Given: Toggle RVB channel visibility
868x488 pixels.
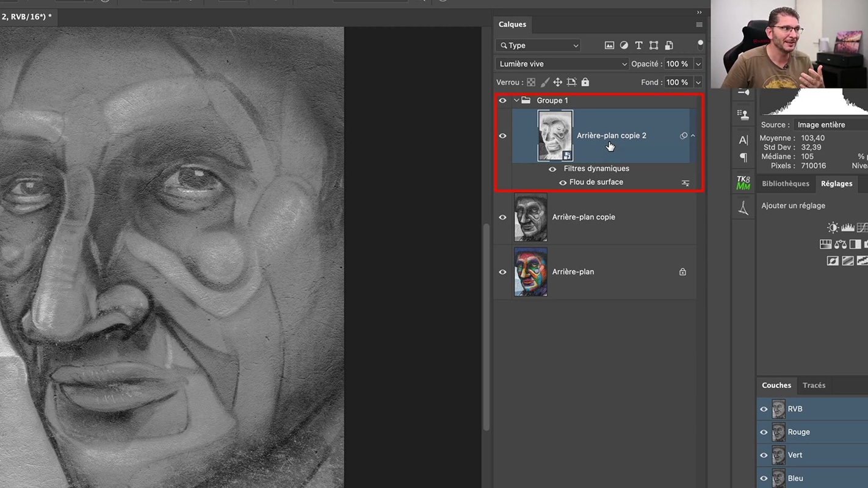Looking at the screenshot, I should coord(764,409).
